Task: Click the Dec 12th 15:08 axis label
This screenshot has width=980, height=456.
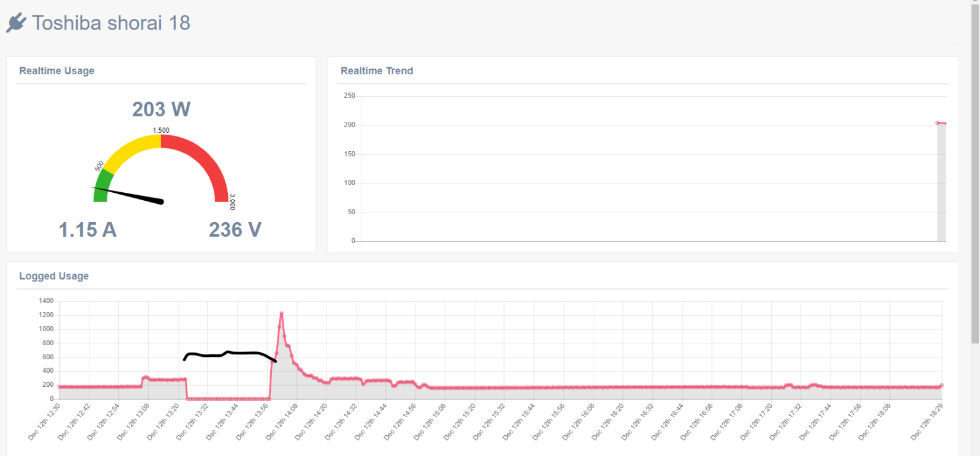Action: click(x=430, y=421)
